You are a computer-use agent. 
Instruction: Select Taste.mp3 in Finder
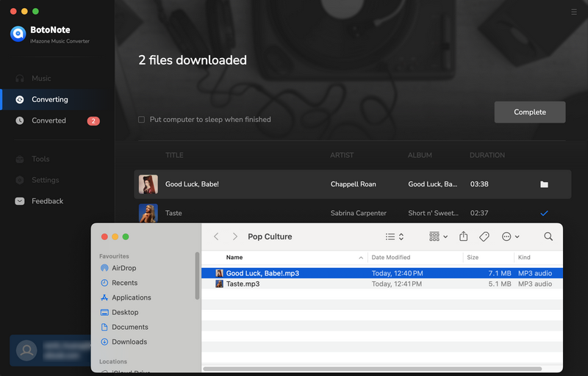(x=381, y=284)
